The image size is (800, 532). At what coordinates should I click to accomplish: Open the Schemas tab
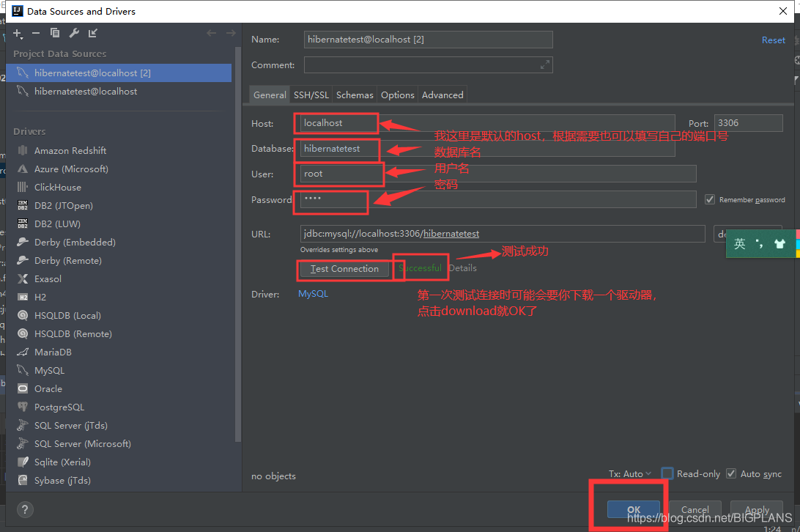point(355,95)
